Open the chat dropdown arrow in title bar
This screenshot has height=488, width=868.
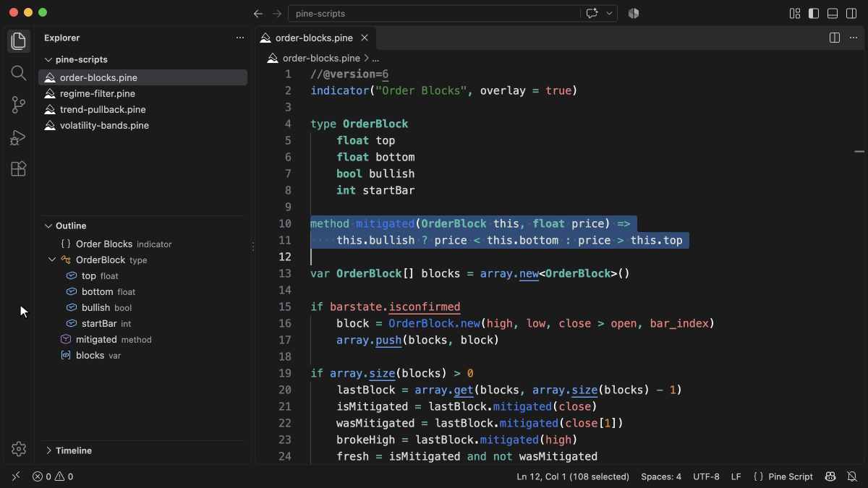610,13
